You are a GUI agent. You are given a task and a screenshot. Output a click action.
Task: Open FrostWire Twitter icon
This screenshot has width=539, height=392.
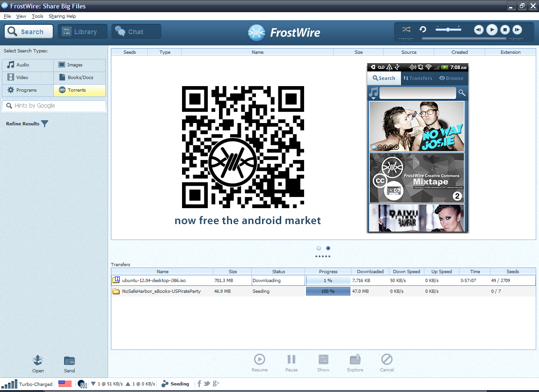(207, 384)
